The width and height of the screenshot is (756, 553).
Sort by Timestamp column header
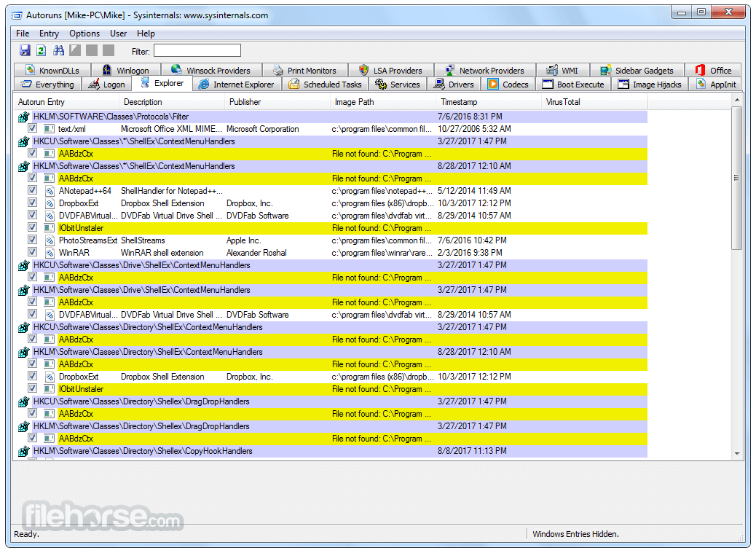tap(489, 102)
